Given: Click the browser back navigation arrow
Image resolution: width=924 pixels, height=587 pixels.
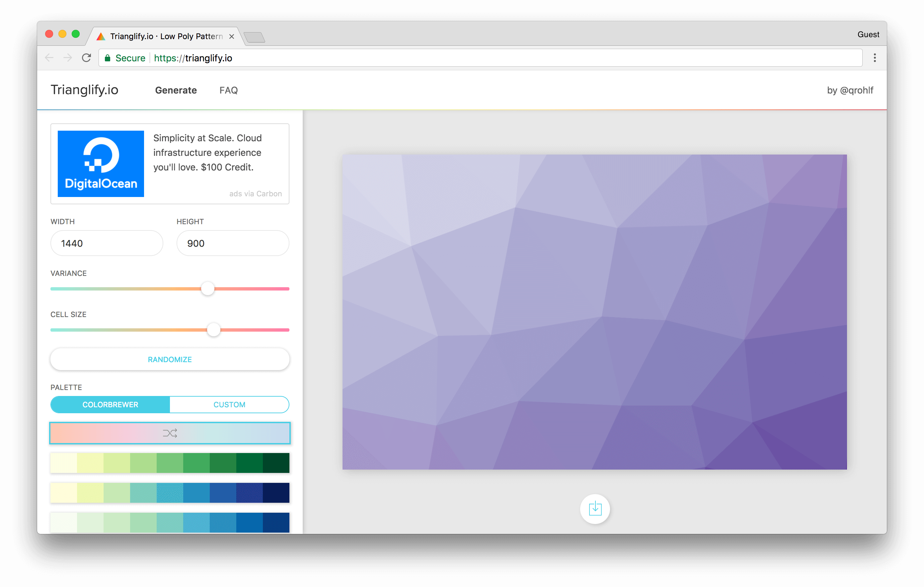Looking at the screenshot, I should click(x=50, y=57).
